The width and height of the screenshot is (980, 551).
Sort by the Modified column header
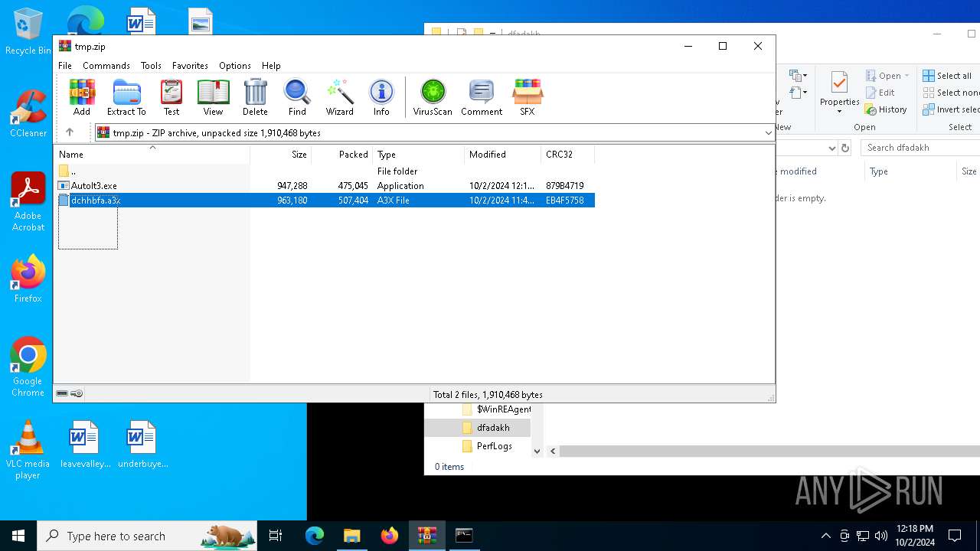click(502, 154)
